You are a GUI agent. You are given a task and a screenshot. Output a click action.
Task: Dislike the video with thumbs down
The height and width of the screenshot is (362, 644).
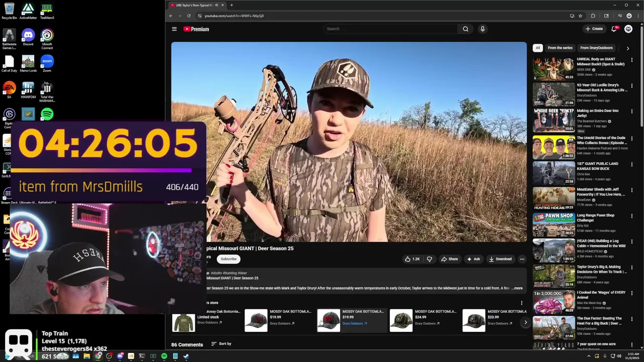429,259
